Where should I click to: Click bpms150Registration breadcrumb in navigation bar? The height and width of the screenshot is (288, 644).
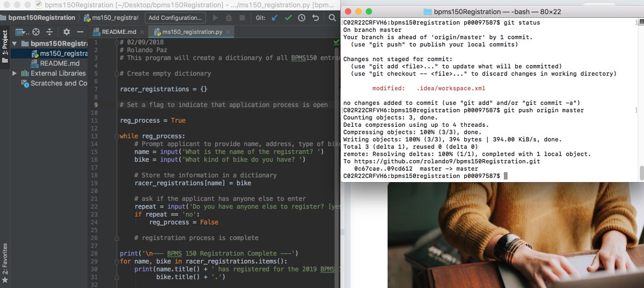click(x=38, y=18)
